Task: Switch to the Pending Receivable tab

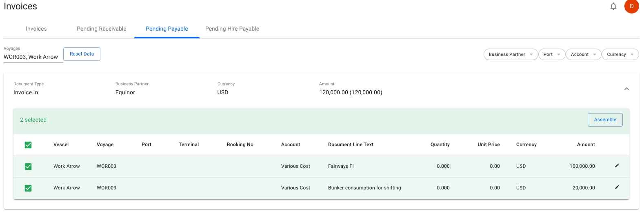Action: [102, 29]
